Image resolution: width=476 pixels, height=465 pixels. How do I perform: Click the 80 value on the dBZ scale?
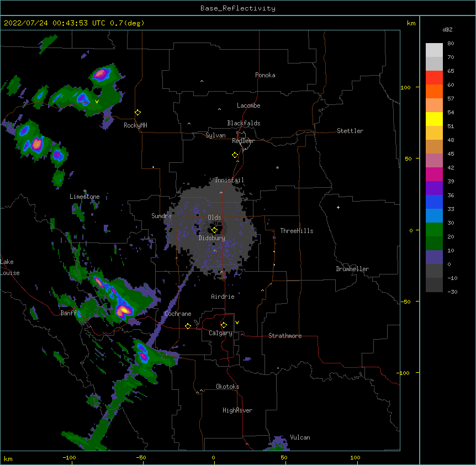coord(451,44)
